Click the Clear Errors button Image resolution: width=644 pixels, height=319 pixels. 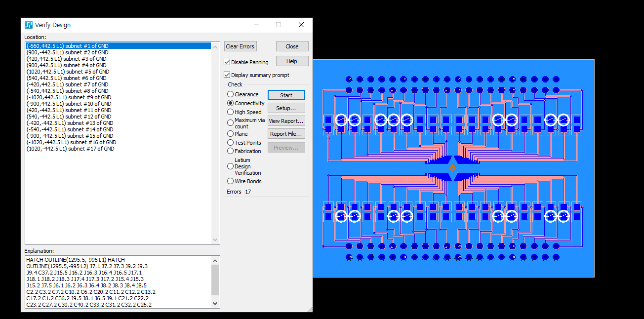coord(240,46)
